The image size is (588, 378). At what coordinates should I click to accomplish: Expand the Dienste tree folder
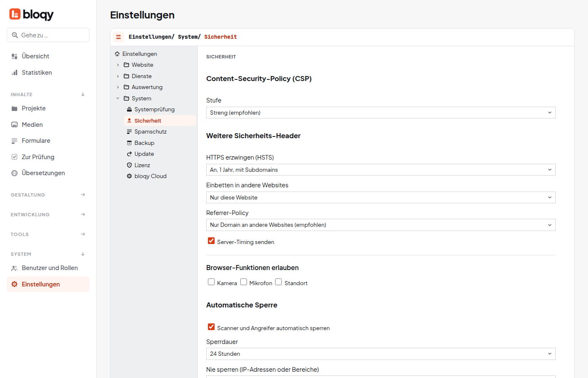(118, 76)
